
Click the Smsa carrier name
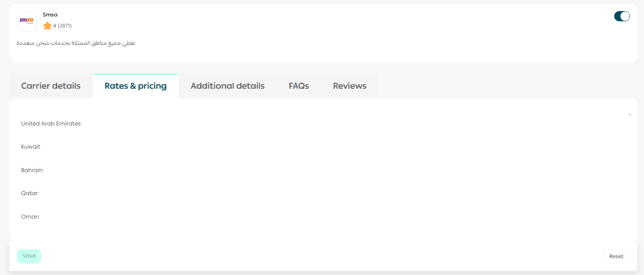coord(50,15)
